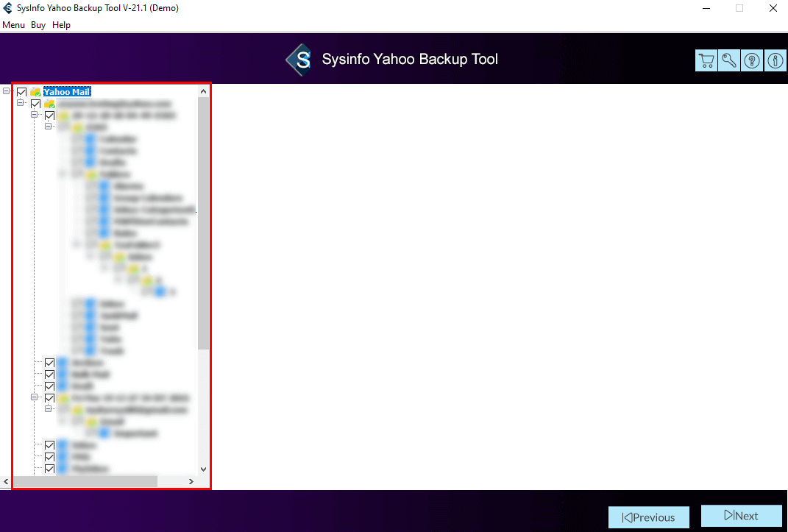Click the app icon in the title bar

[x=7, y=8]
